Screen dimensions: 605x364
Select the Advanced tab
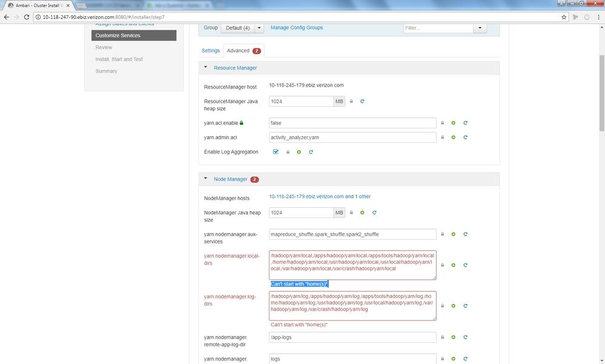click(243, 50)
